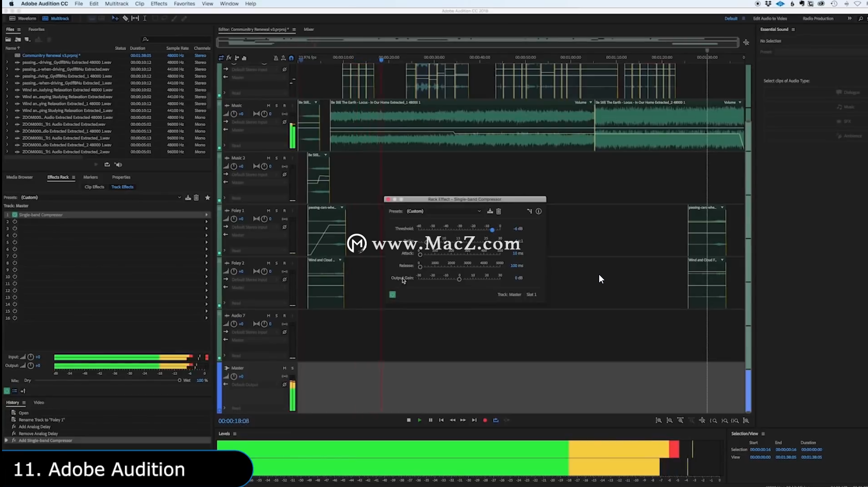Open Presets dropdown in compressor window
Viewport: 868px width, 487px height.
tap(444, 211)
